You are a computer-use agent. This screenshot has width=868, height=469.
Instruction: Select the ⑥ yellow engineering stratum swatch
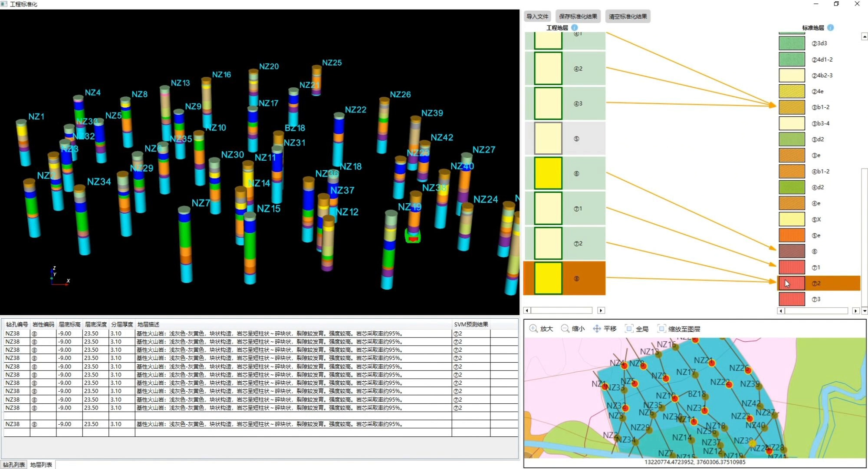[548, 173]
